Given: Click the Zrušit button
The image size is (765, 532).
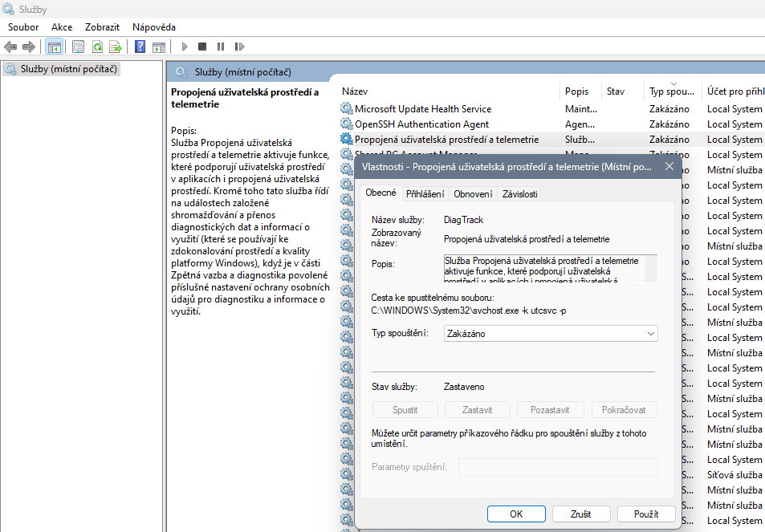Looking at the screenshot, I should click(x=580, y=514).
